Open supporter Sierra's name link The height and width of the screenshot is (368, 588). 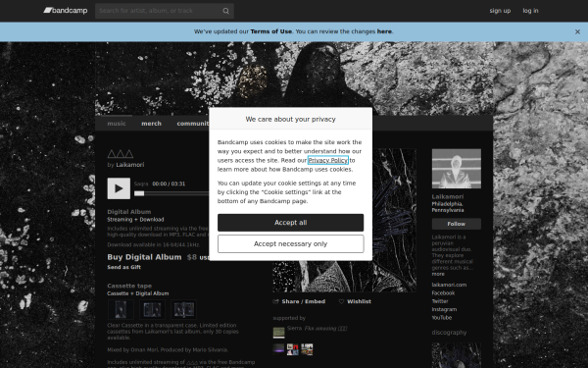click(x=295, y=328)
